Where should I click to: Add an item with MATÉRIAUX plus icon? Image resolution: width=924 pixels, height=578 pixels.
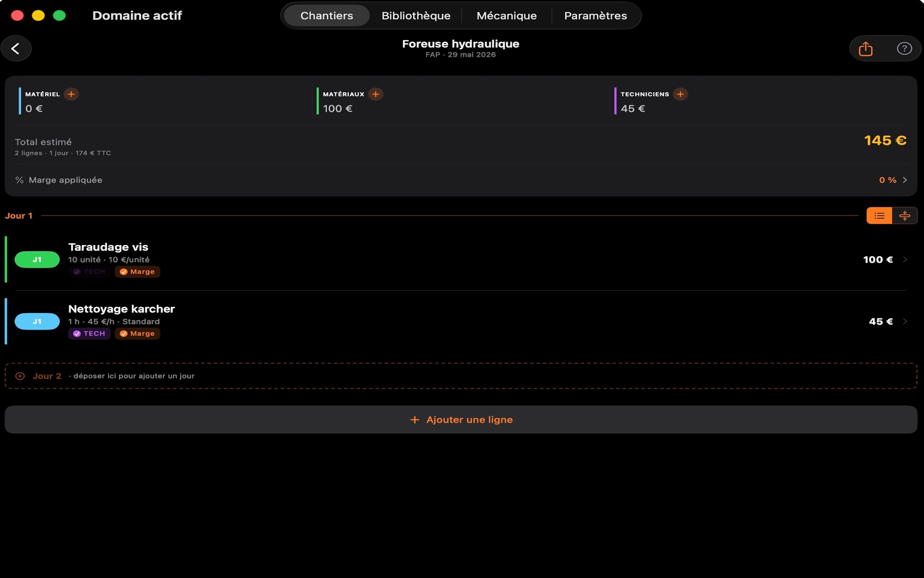[376, 94]
